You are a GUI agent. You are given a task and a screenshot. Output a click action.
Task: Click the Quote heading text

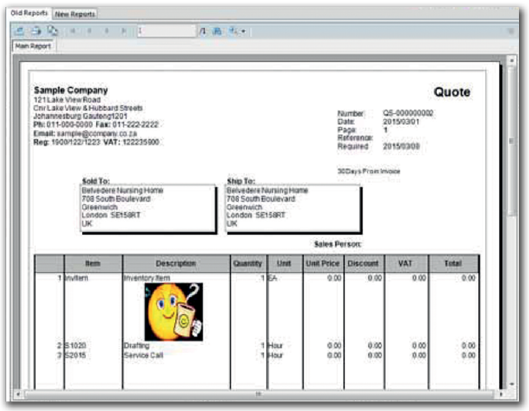point(452,92)
